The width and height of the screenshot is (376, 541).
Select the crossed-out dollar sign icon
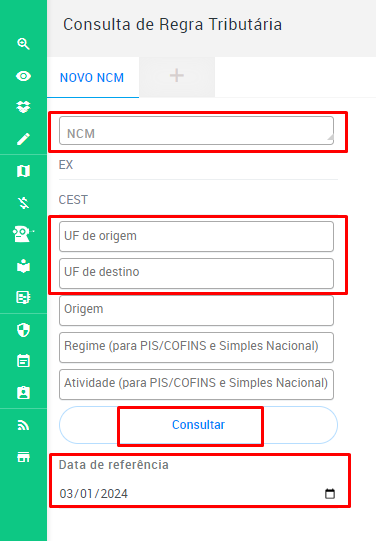click(x=23, y=203)
